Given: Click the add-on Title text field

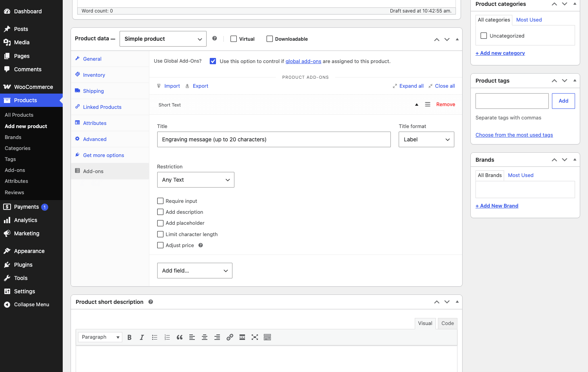Looking at the screenshot, I should pos(274,139).
